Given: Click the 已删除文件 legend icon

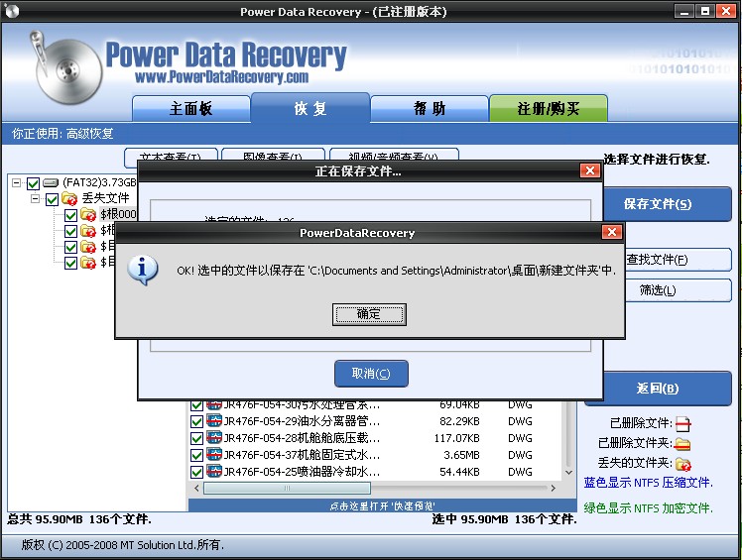Looking at the screenshot, I should click(682, 423).
